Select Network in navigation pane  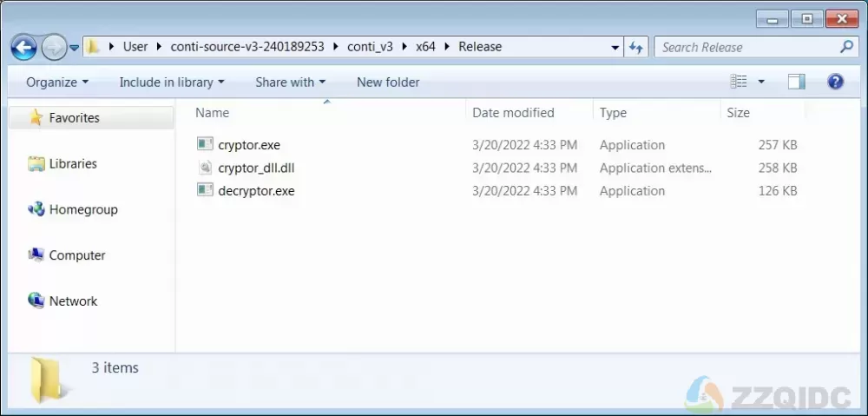(x=73, y=300)
